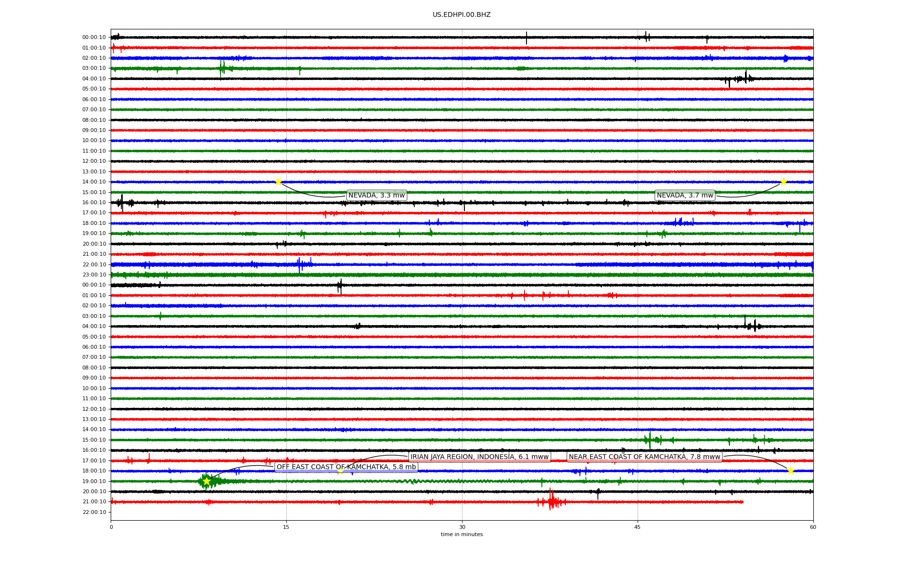Select the NEVADA, 3.3 mw annotation label

pos(376,195)
